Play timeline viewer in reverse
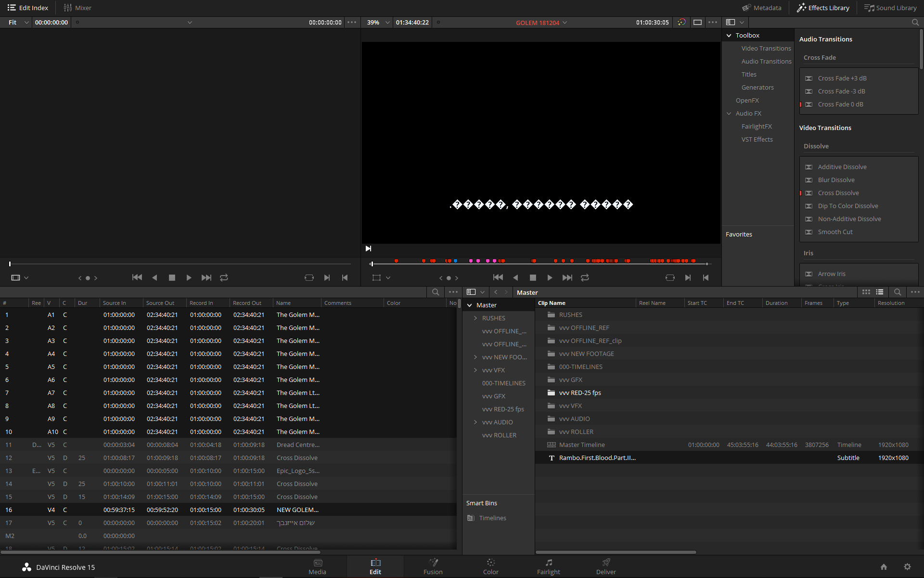The width and height of the screenshot is (924, 578). coord(515,277)
